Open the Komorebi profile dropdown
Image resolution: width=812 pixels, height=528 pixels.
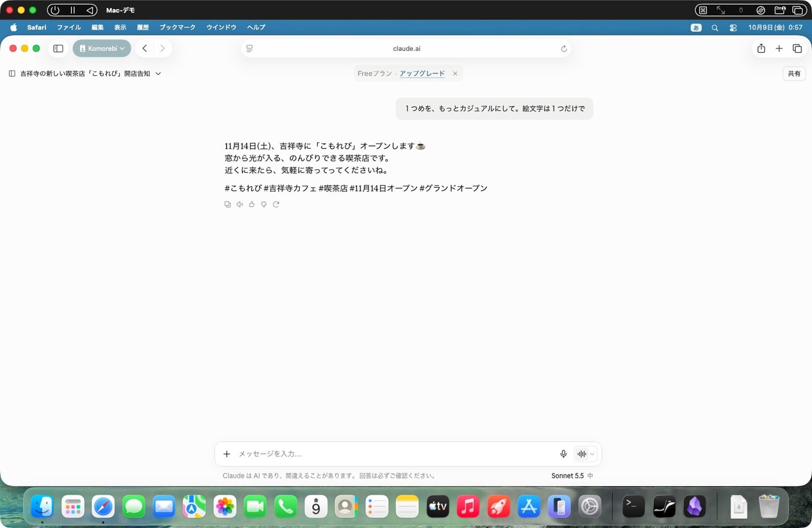click(102, 48)
